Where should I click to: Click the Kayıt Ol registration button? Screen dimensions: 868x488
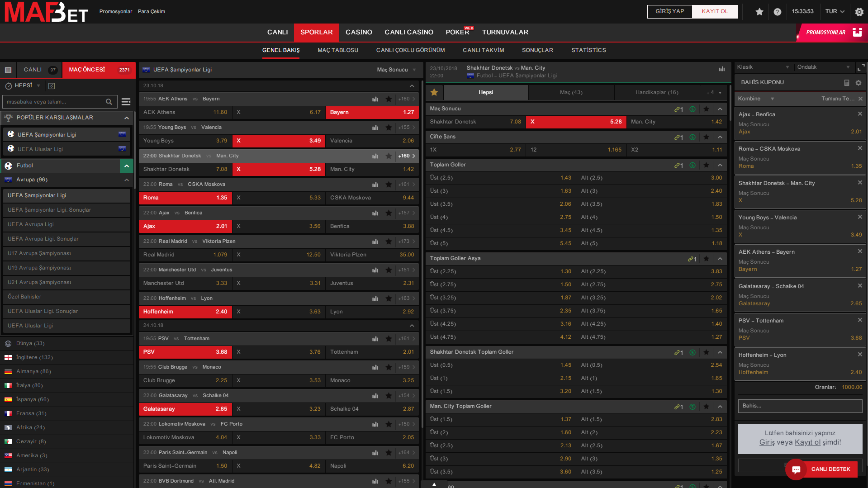715,11
